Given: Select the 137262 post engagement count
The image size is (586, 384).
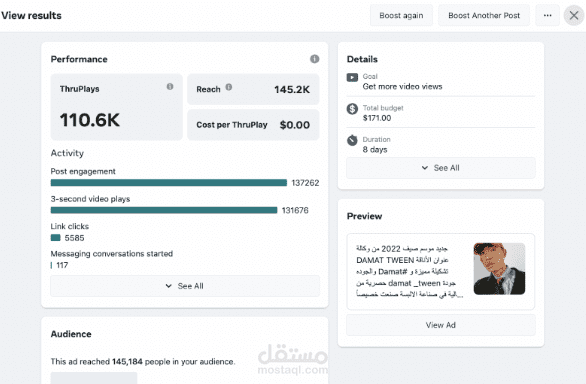Looking at the screenshot, I should pos(305,183).
